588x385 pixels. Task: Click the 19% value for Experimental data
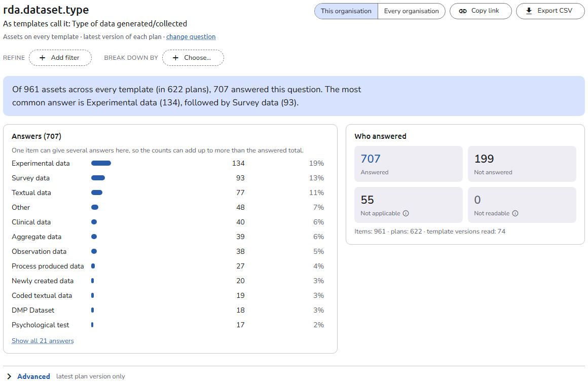316,164
